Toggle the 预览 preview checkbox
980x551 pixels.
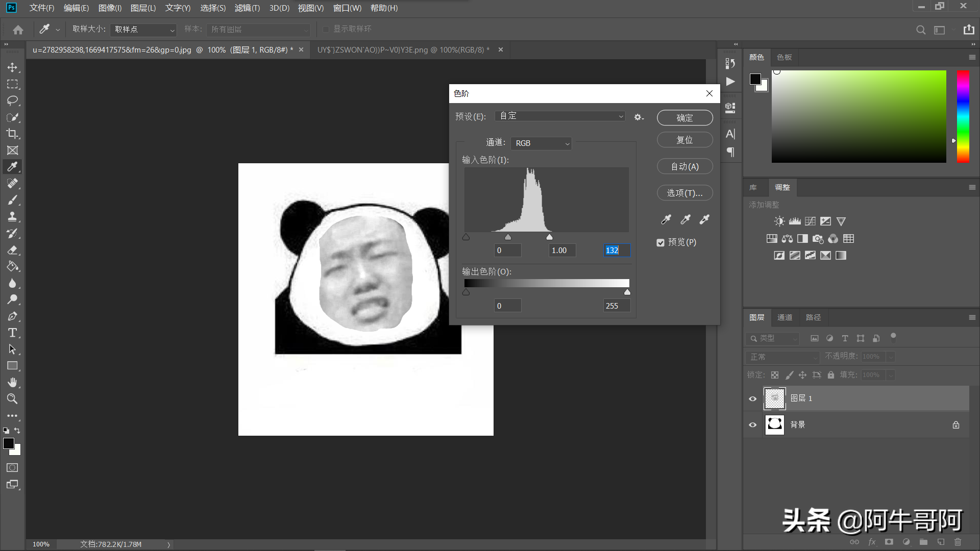(660, 242)
